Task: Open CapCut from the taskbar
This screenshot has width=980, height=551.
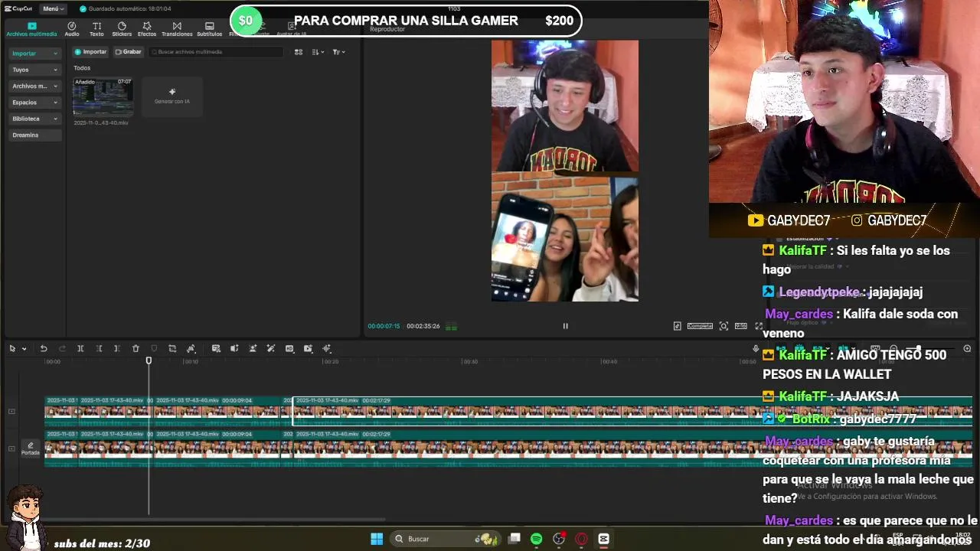Action: (x=603, y=539)
